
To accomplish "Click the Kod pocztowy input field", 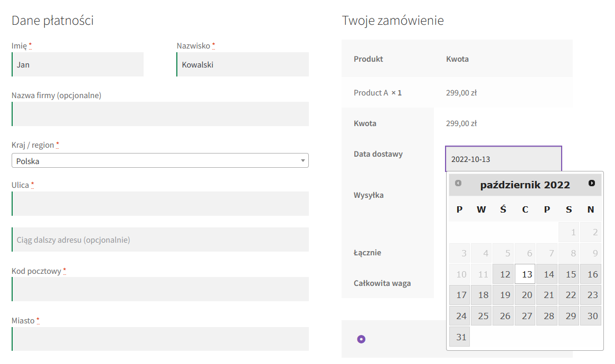I will [x=160, y=289].
